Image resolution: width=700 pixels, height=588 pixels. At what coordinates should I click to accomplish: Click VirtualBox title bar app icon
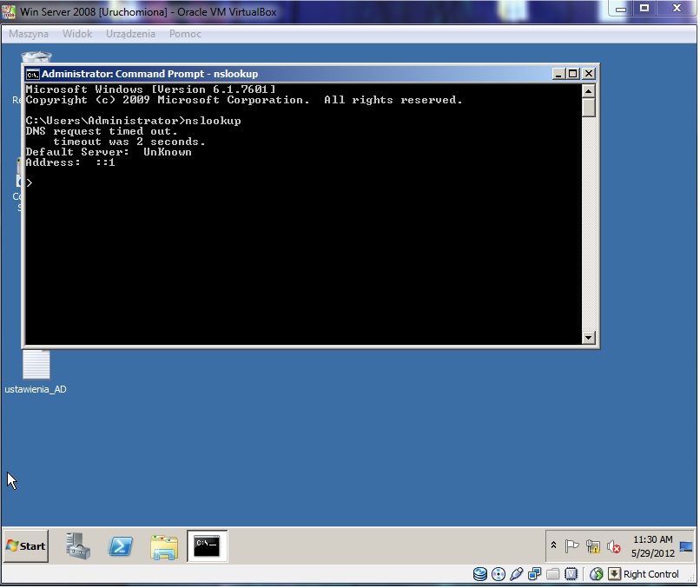click(x=10, y=11)
